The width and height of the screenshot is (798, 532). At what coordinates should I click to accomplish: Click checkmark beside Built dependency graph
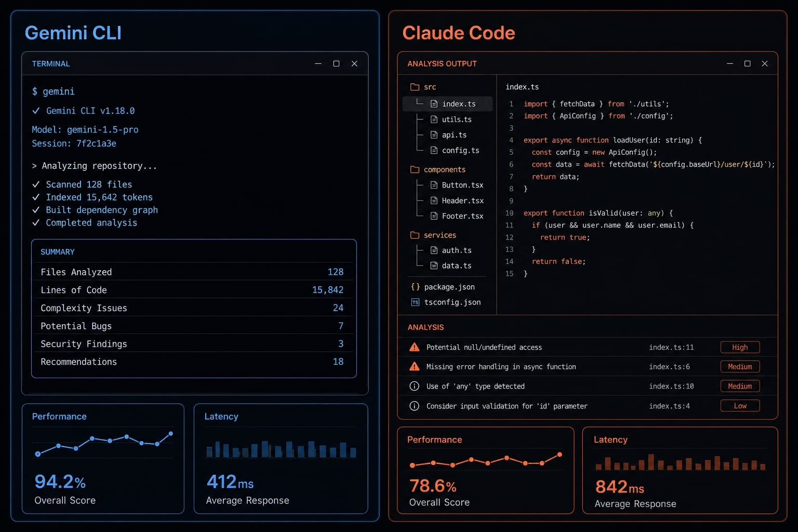(36, 210)
